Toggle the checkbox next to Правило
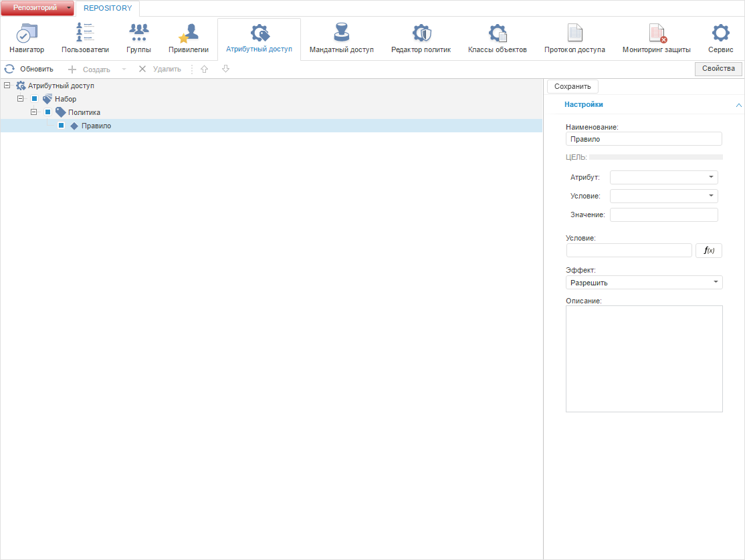The width and height of the screenshot is (745, 560). (x=61, y=126)
